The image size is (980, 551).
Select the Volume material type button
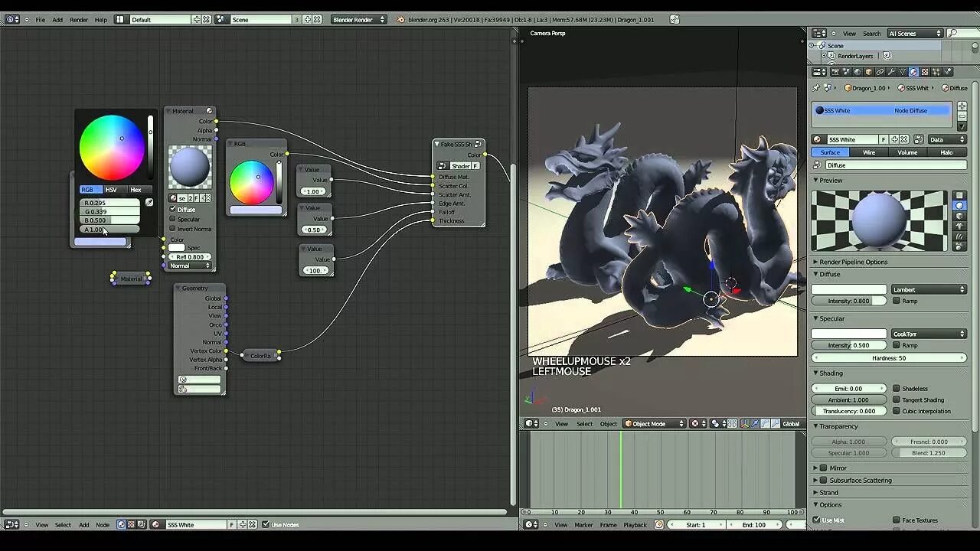pyautogui.click(x=907, y=152)
